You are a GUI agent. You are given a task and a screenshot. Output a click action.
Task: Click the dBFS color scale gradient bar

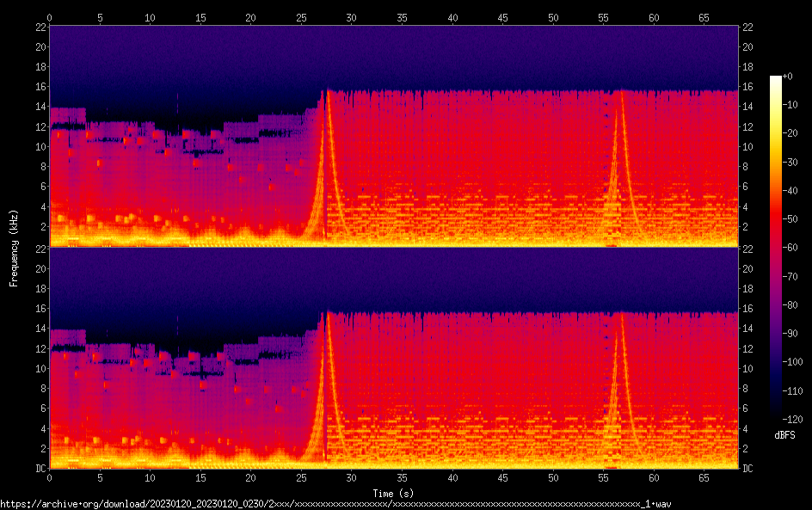775,251
